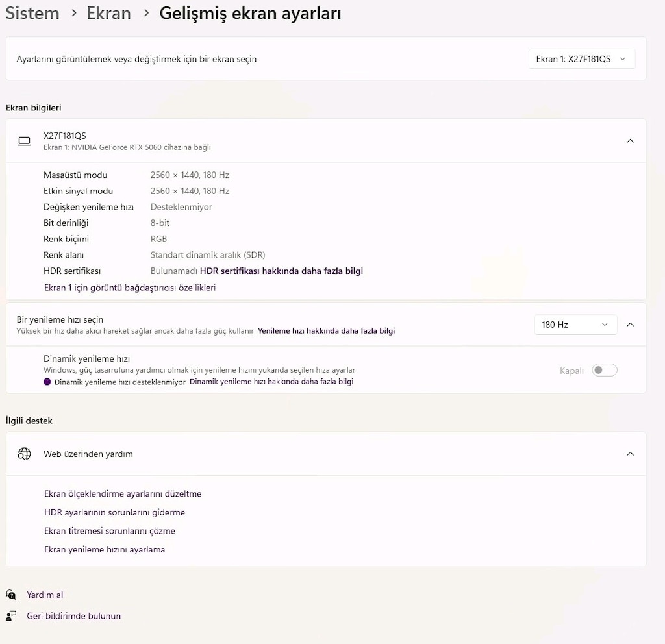The height and width of the screenshot is (644, 665).
Task: Open Yenileme hızı hakkında daha fazla bilgi link
Action: point(326,331)
